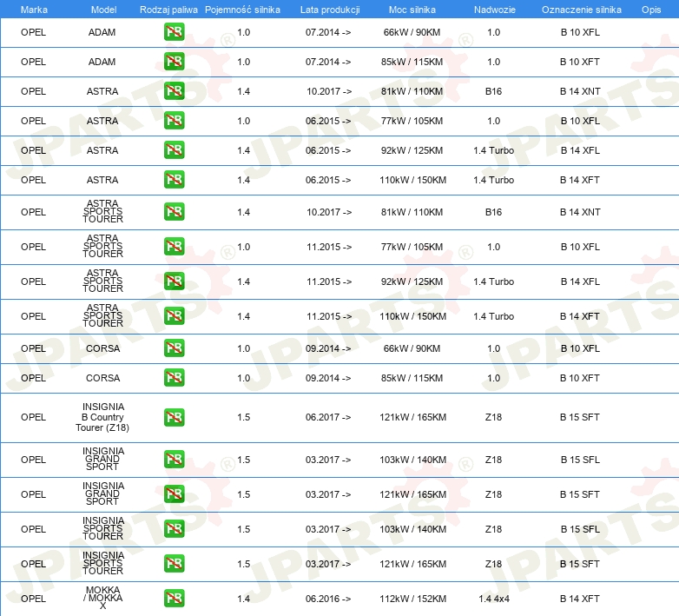The height and width of the screenshot is (616, 679).
Task: Click 1.4 Turbo cell in ASTRA 110kW row
Action: click(494, 180)
